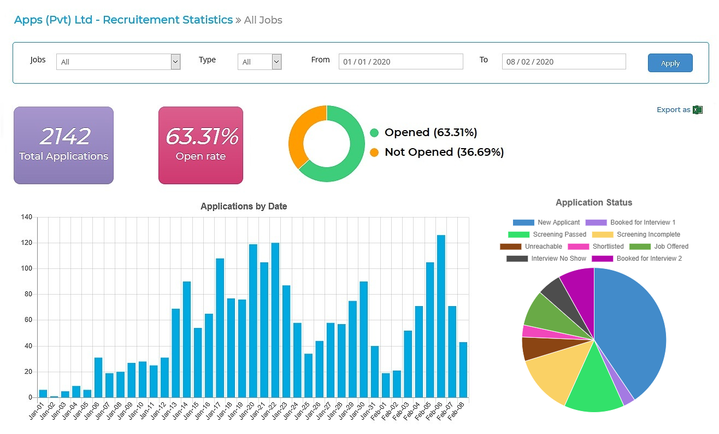This screenshot has width=719, height=434.
Task: Click the Total Applications card
Action: coord(63,146)
